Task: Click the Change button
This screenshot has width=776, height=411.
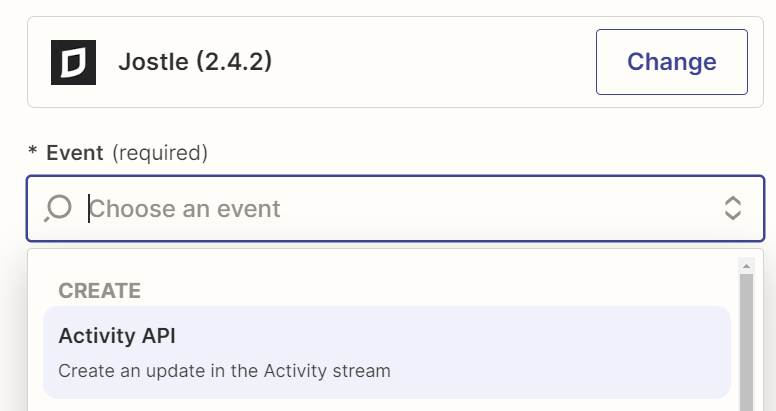Action: coord(672,62)
